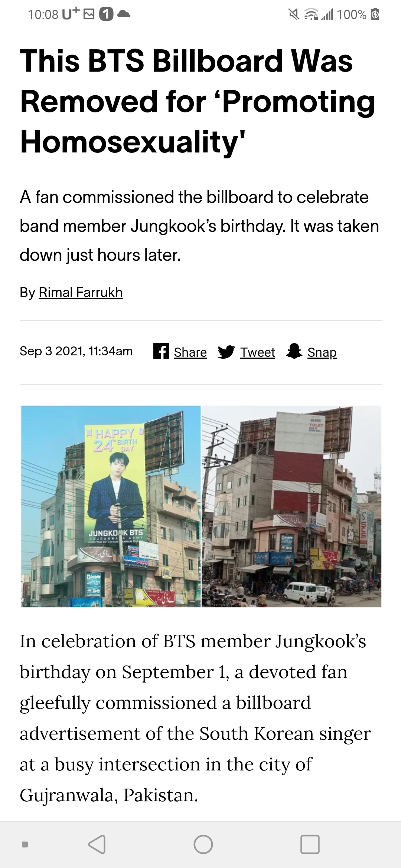Tap the image notification icon in status bar

coord(89,14)
